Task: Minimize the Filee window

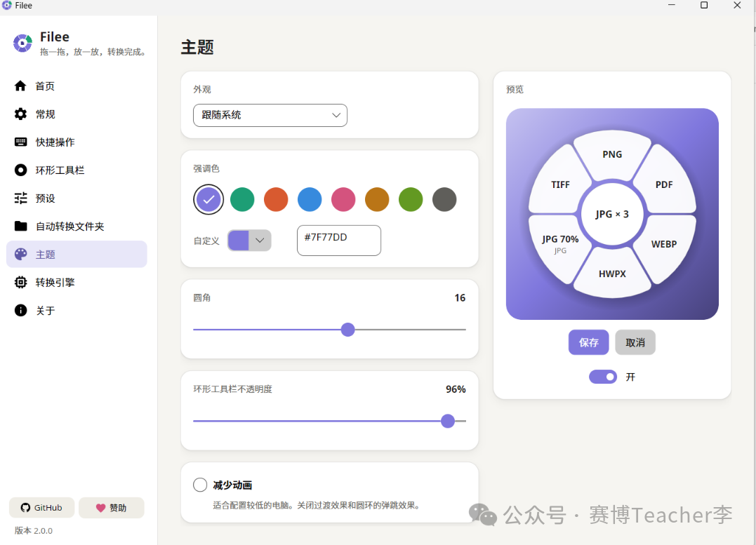Action: pos(671,6)
